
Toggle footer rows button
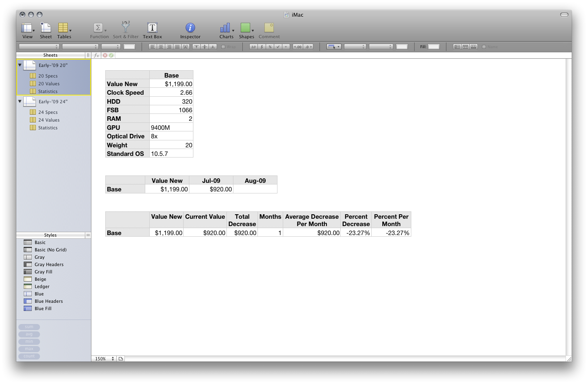pos(473,47)
